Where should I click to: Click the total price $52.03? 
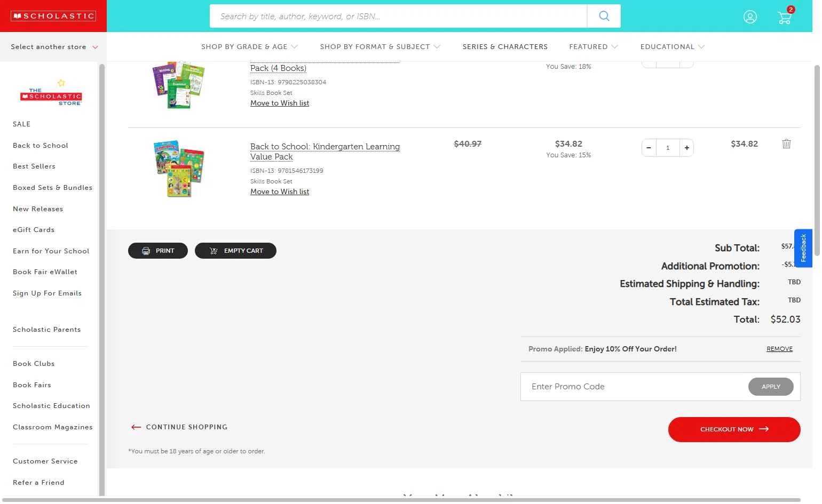click(785, 319)
